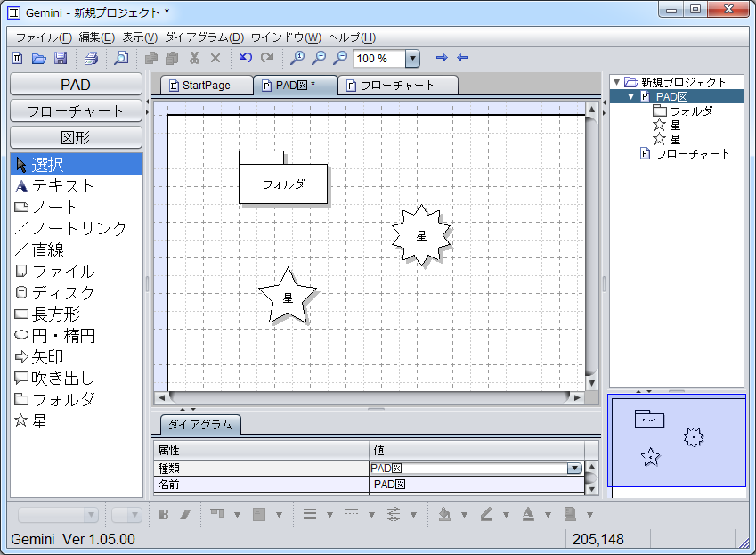Click the scissors cut icon
The width and height of the screenshot is (756, 555).
coord(194,58)
